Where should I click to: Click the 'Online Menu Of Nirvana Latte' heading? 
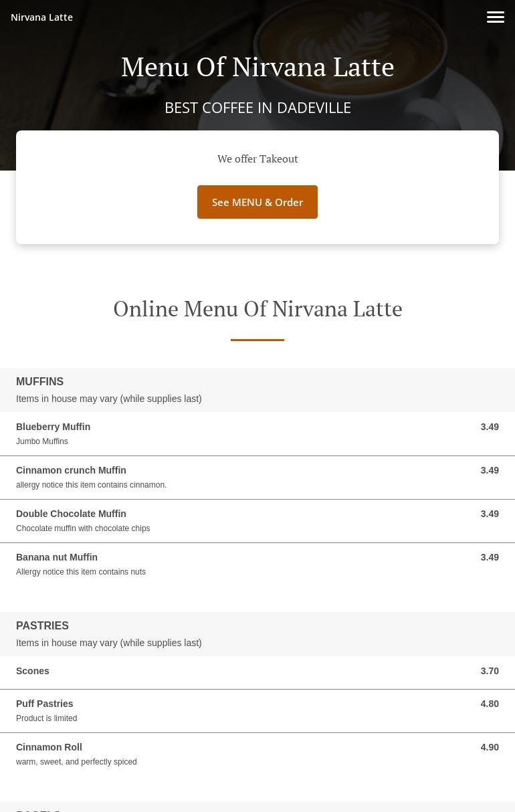pyautogui.click(x=257, y=309)
